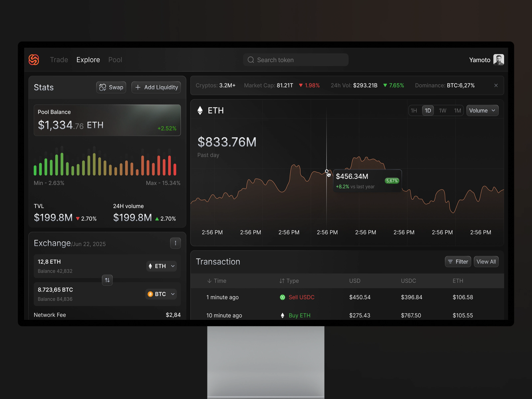Click the View All button
Screen dimensions: 532x399
(486, 262)
